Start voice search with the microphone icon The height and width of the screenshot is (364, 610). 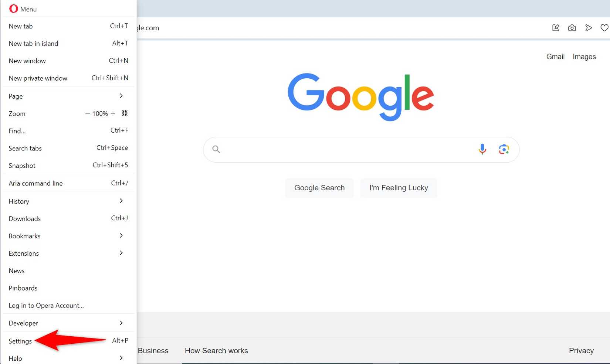tap(482, 149)
